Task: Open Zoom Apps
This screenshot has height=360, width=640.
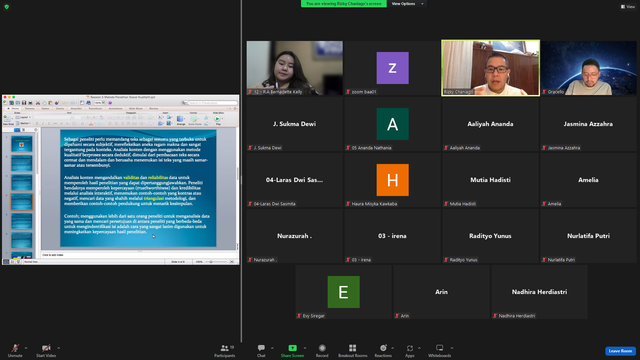Action: [x=410, y=350]
